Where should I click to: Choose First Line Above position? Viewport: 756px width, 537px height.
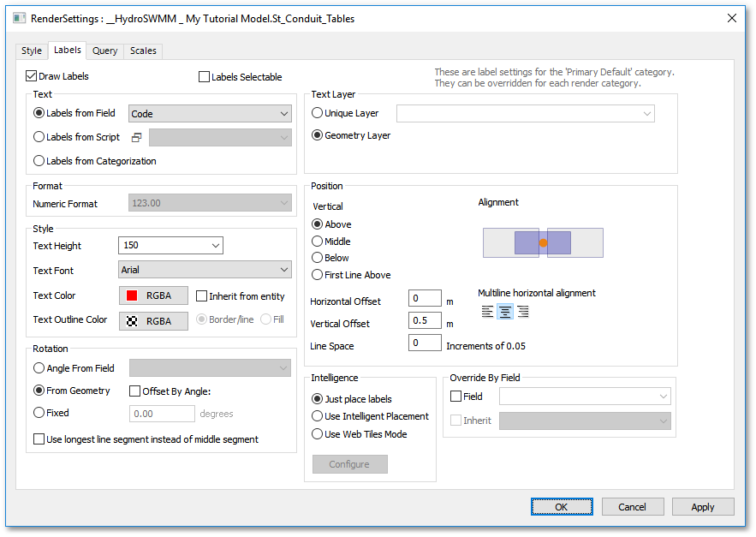click(317, 275)
